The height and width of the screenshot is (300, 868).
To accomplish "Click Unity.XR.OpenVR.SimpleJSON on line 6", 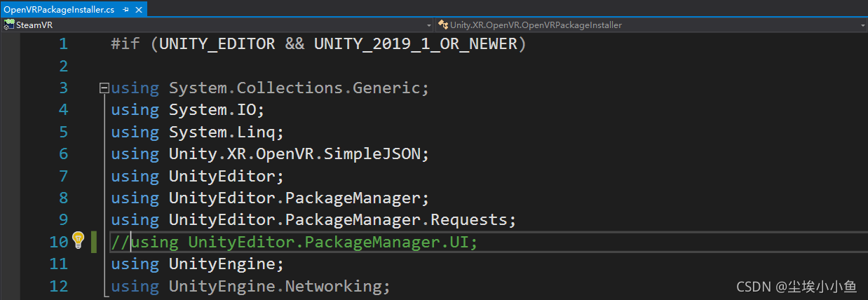I will 294,154.
